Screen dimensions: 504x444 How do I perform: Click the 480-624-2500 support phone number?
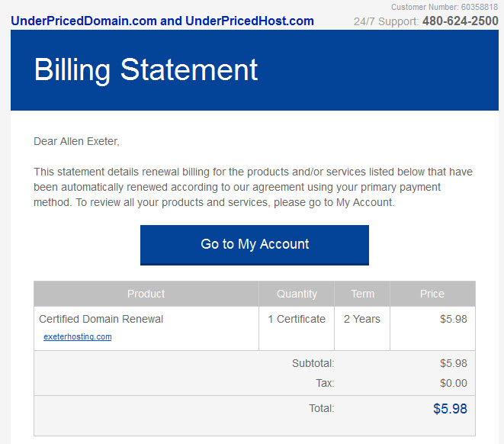(460, 21)
